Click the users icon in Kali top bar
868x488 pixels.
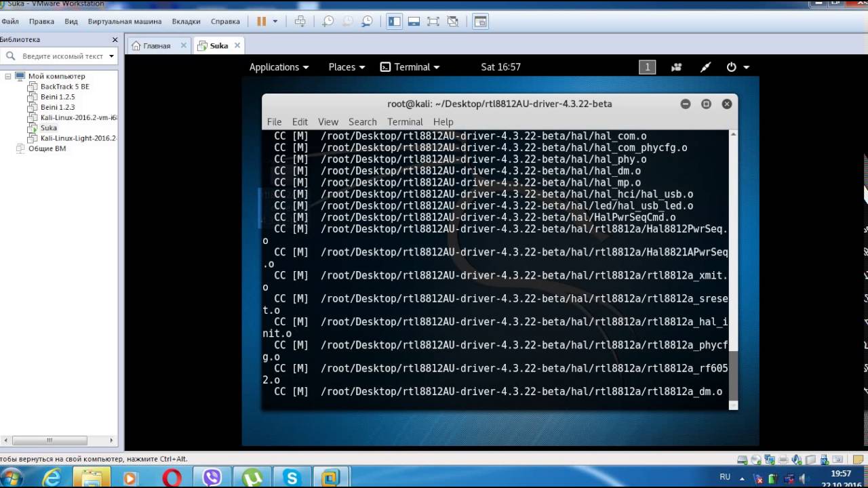(x=676, y=67)
